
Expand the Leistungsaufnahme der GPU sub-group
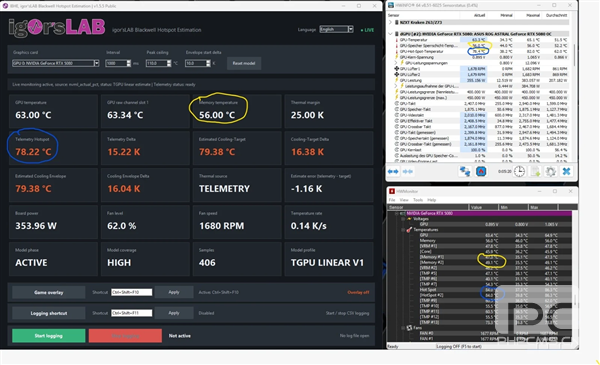pyautogui.click(x=396, y=86)
